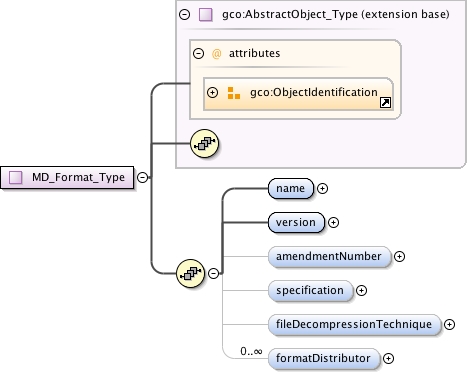Click the orange attribute group icon
Screen dimensions: 468x374
[x=234, y=93]
